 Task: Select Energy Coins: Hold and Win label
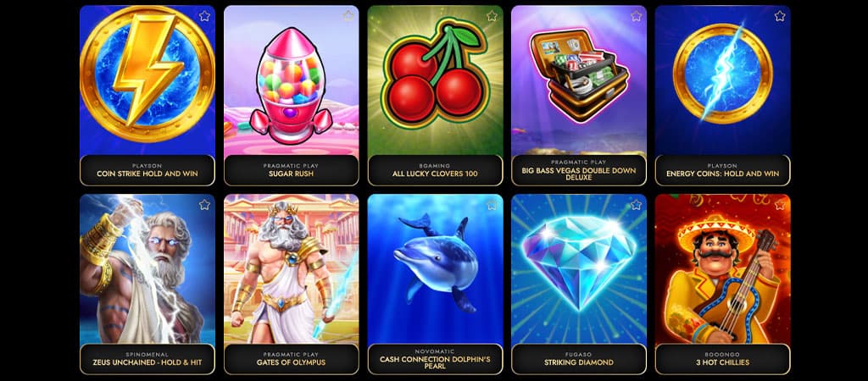pos(722,174)
